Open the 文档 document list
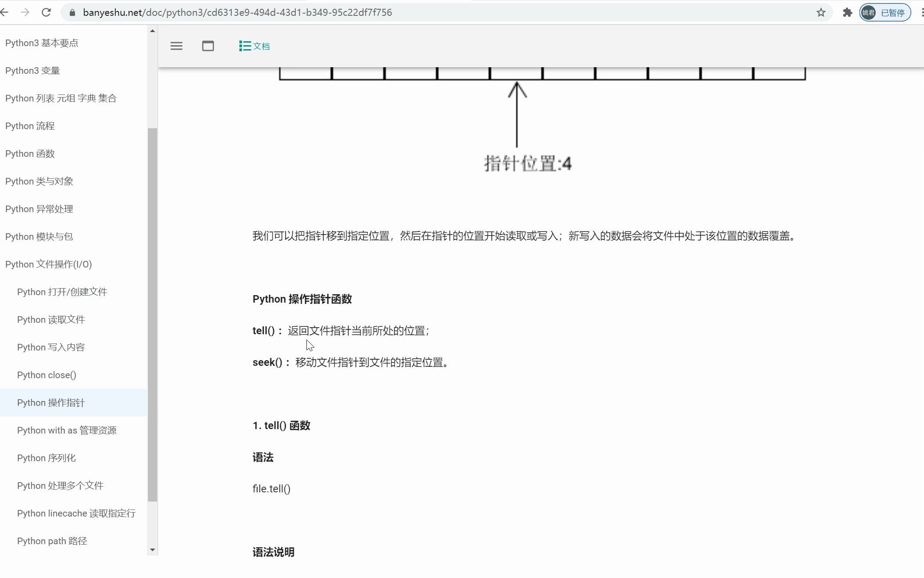 click(254, 46)
